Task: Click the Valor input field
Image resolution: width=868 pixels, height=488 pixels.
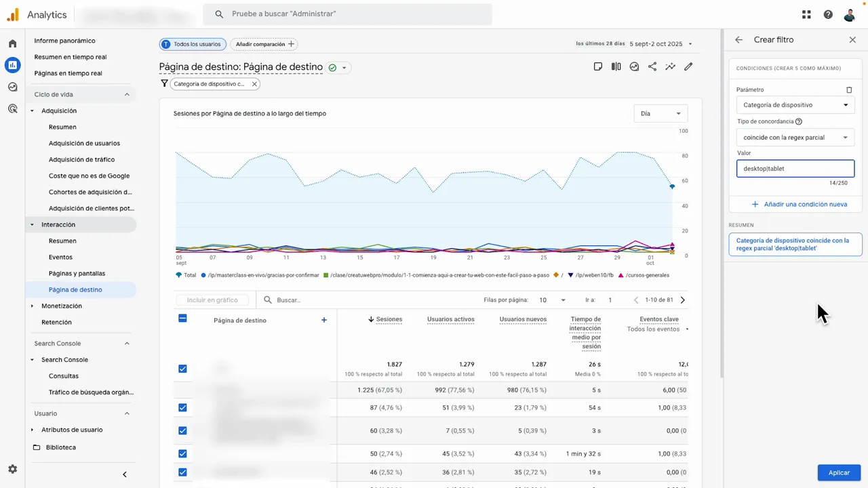Action: (795, 169)
